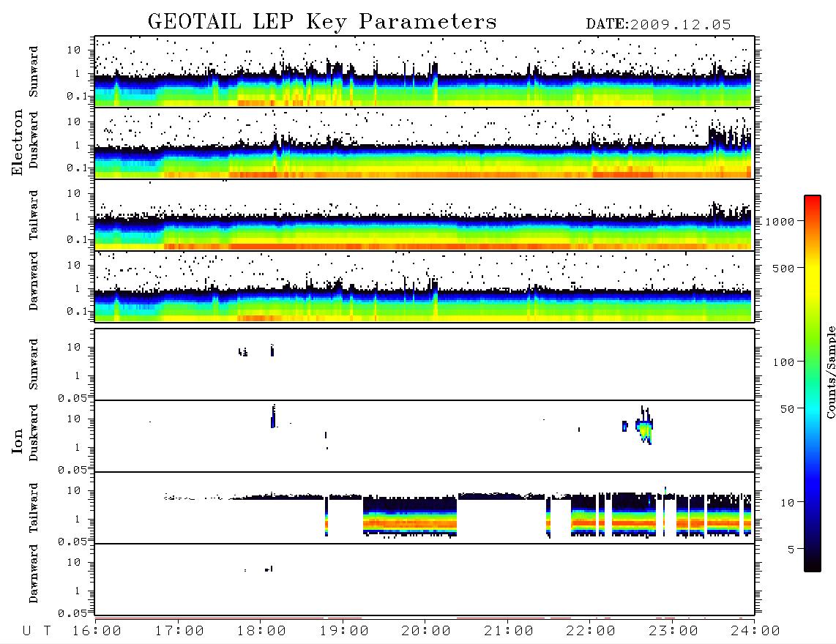Screen dimensions: 836x644
Task: Click the 24:00 time axis label
Action: click(x=756, y=632)
